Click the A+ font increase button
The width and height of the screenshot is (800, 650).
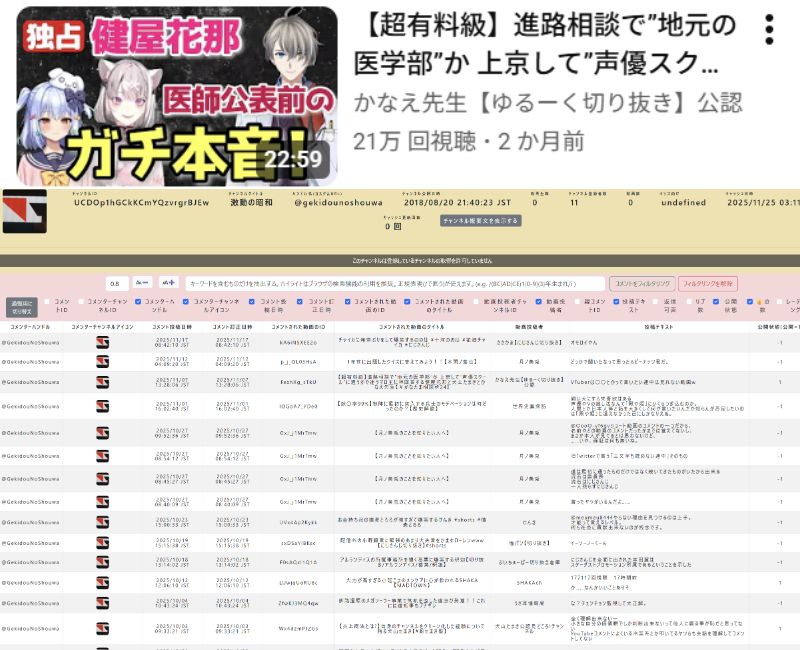pyautogui.click(x=167, y=284)
